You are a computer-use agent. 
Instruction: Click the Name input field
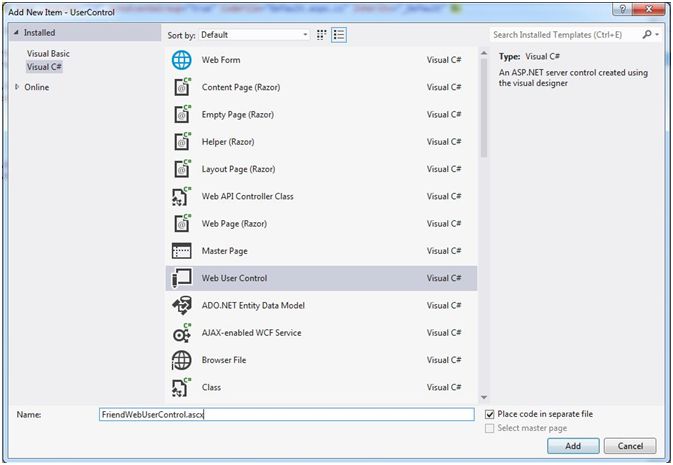tap(287, 414)
